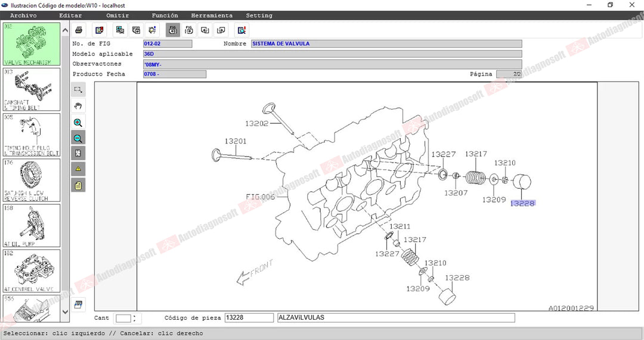Click the next page arrow icon
Screen dimensions: 644x340
(221, 30)
